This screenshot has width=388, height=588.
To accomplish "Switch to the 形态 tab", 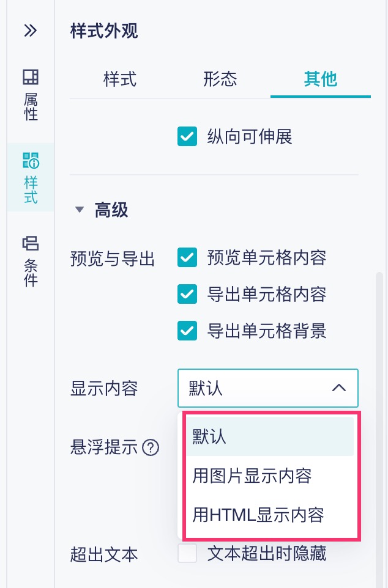I will point(220,79).
